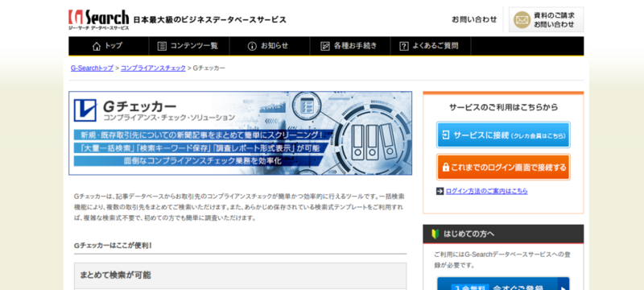
Task: Click the arrow icon beside ログイン方法のご案内
Action: 440,191
